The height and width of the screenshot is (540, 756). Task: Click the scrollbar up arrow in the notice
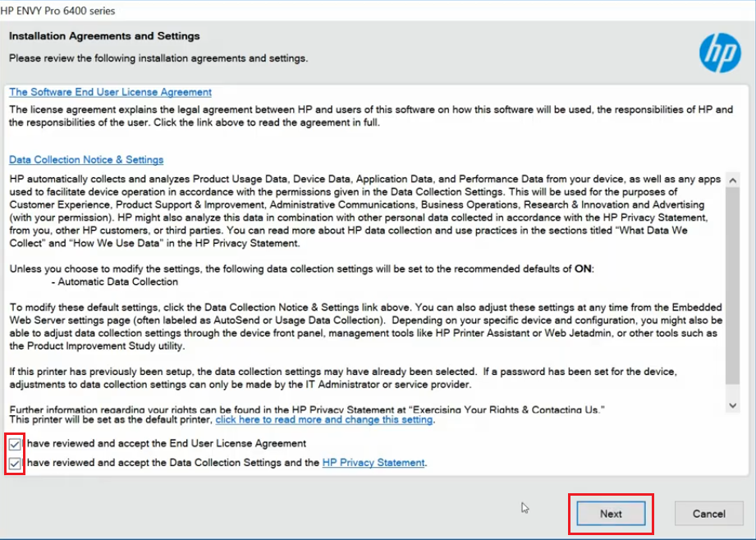732,181
